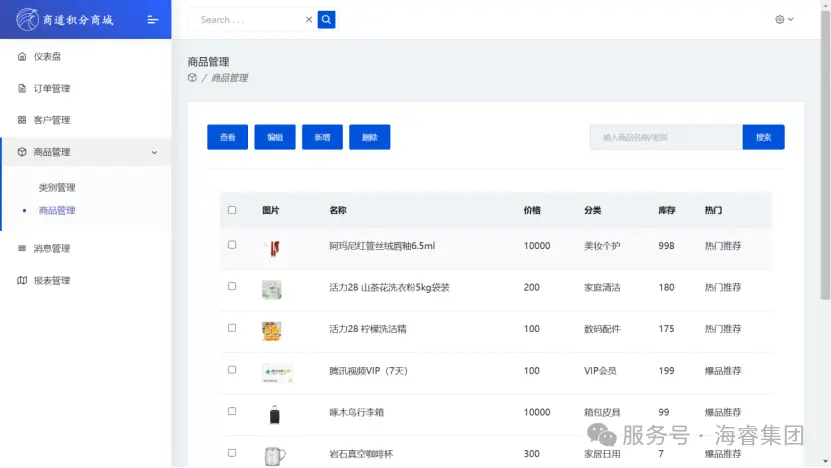
Task: Collapse the 商品管理 menu chevron
Action: (x=154, y=152)
